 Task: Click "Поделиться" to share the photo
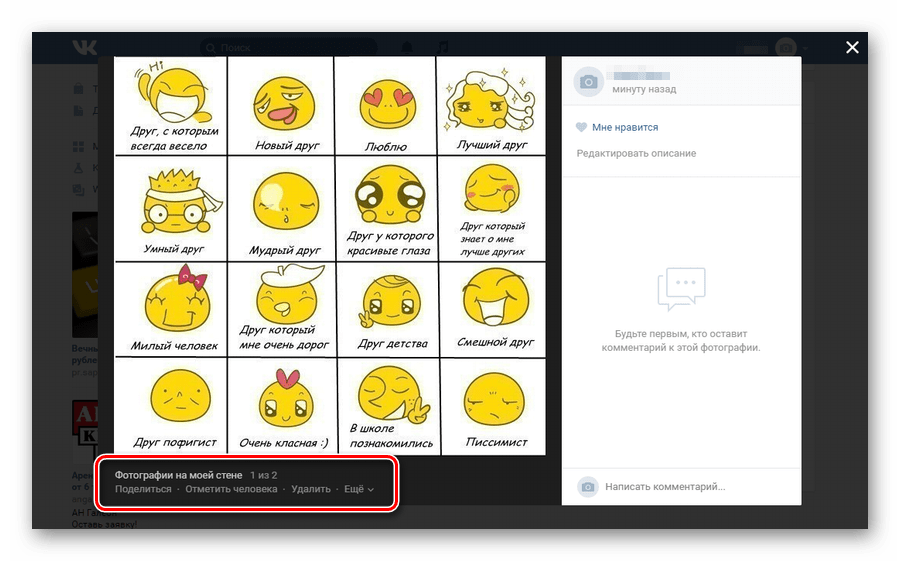pos(143,490)
